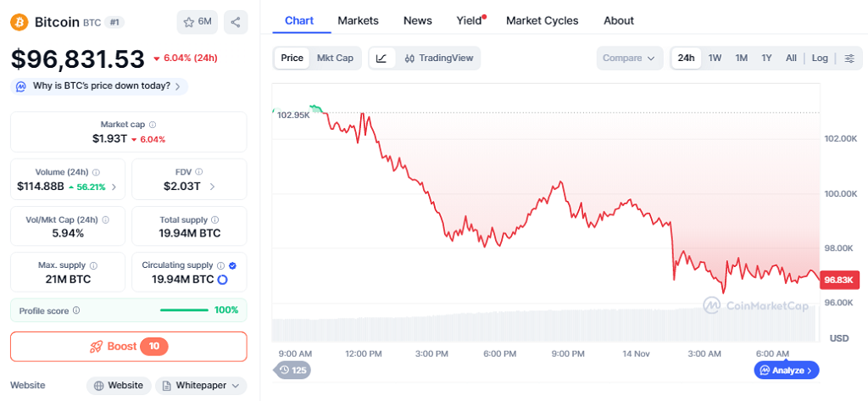Toggle the Log scale option
The height and width of the screenshot is (401, 868).
point(820,58)
